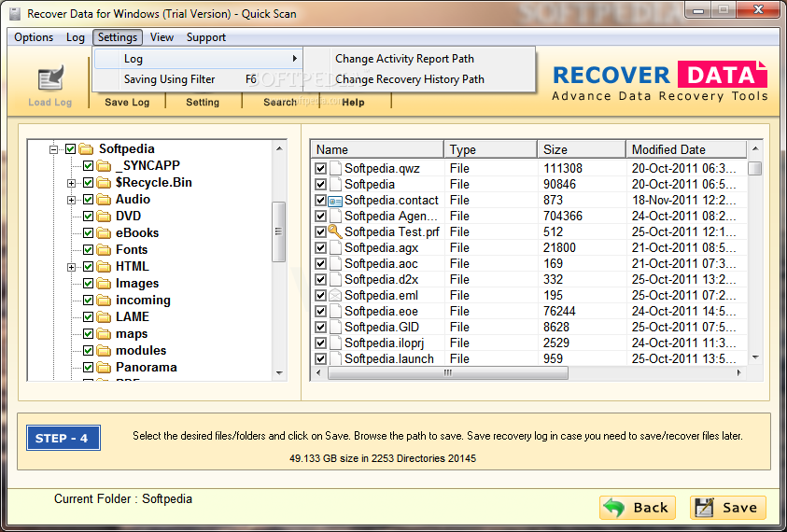The width and height of the screenshot is (787, 532).
Task: Sort by the Size column header
Action: 582,149
